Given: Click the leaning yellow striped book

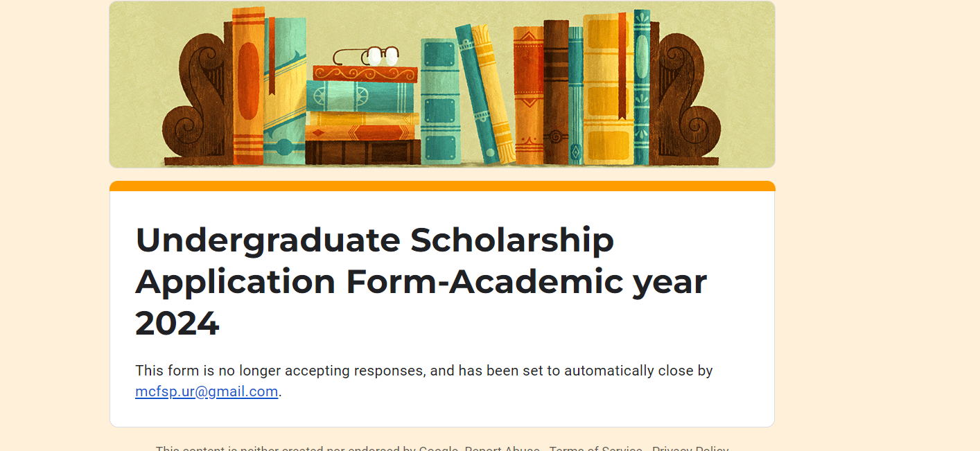Looking at the screenshot, I should [x=493, y=94].
